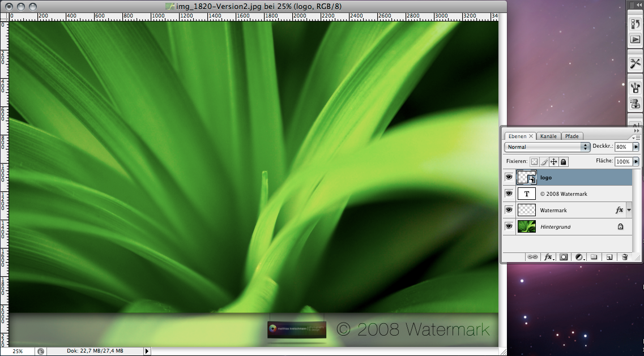The image size is (644, 356).
Task: Open the Brushes panel icon in the dock
Action: click(x=636, y=88)
